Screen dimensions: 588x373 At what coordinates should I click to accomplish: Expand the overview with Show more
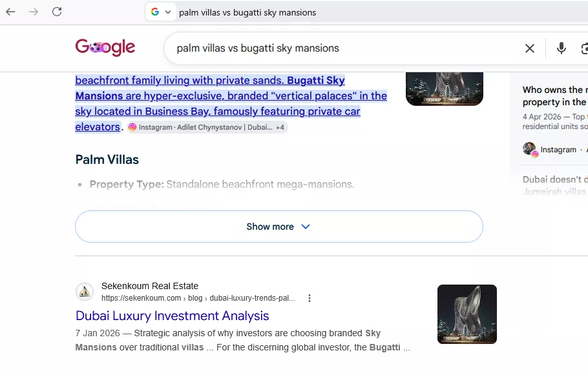click(279, 227)
